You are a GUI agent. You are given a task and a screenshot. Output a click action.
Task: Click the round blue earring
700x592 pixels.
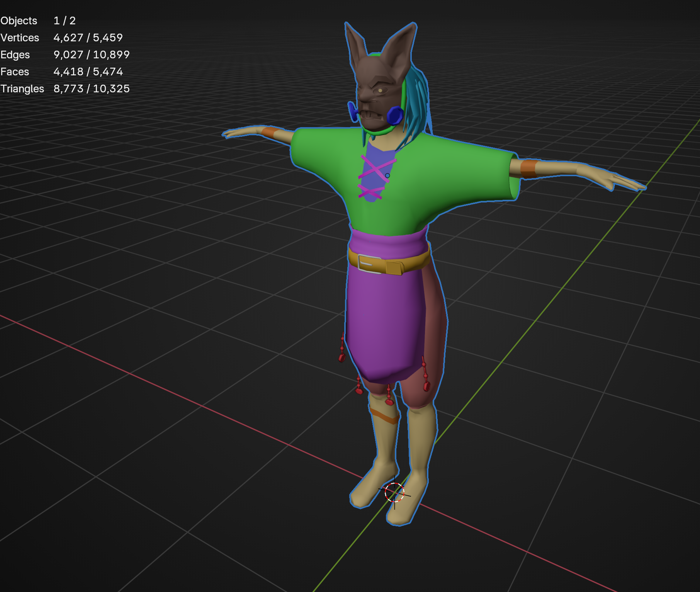[395, 115]
